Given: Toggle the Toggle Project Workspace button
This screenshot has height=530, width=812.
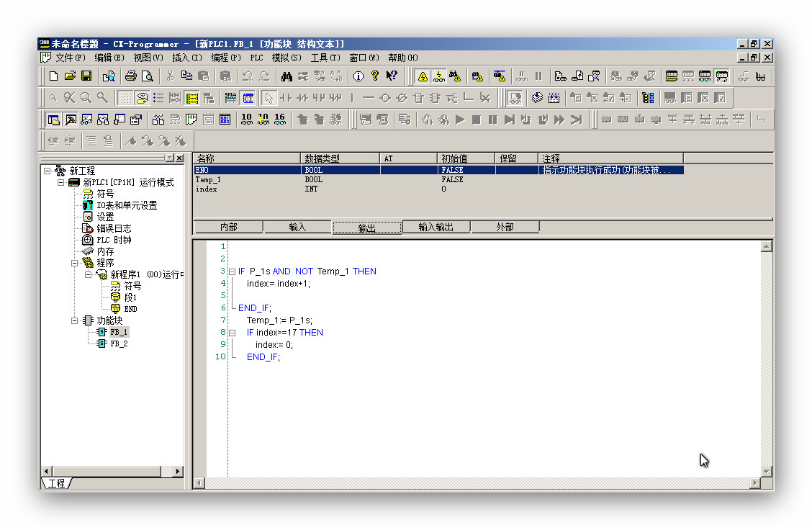Looking at the screenshot, I should click(54, 120).
